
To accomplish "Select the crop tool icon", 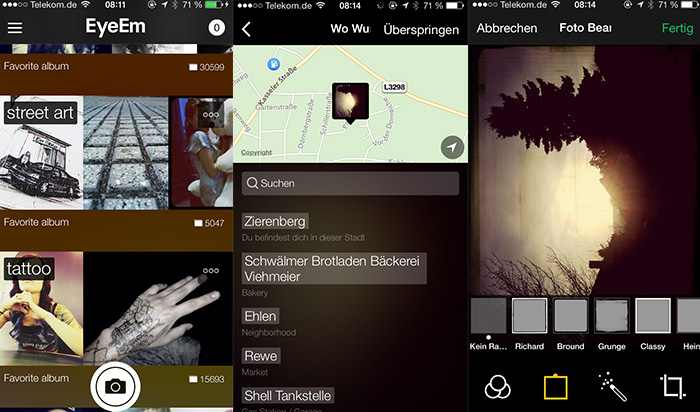I will click(672, 387).
